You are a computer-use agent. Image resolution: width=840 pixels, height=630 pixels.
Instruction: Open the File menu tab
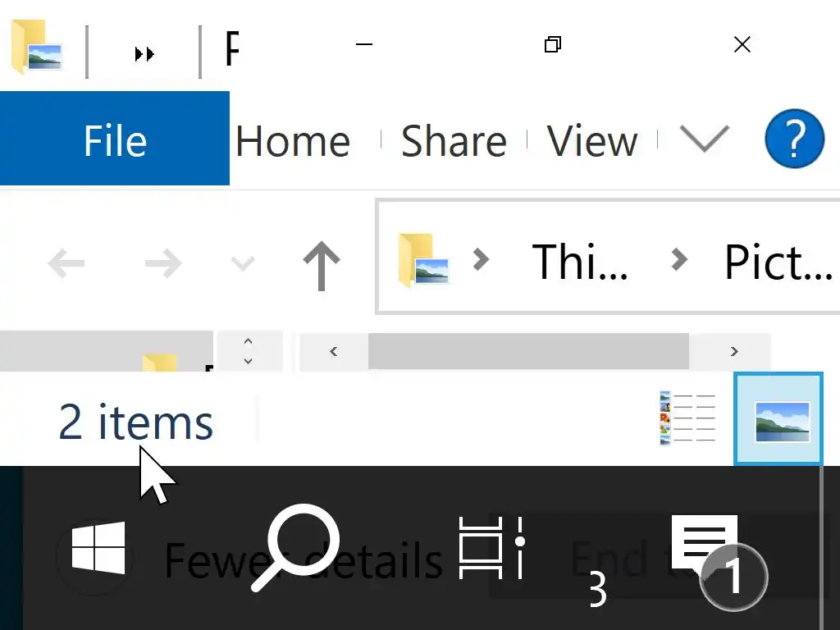tap(115, 139)
